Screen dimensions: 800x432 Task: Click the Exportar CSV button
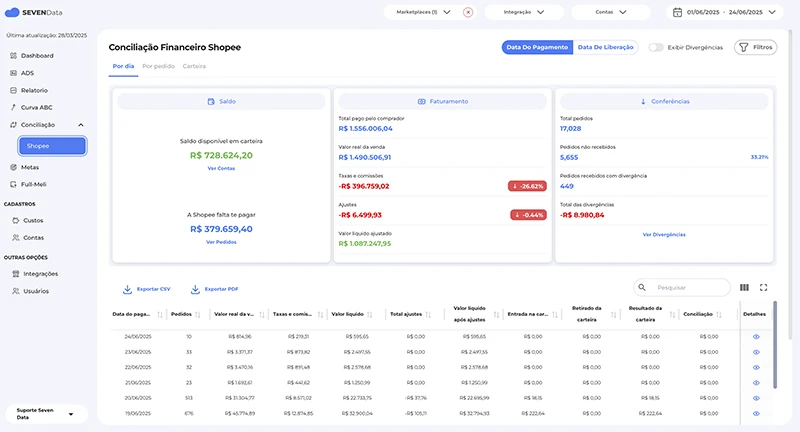146,289
